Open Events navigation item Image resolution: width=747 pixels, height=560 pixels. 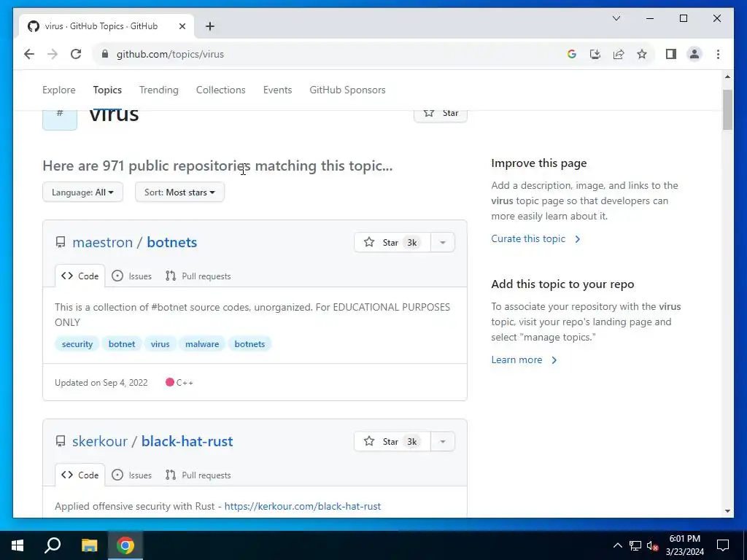tap(277, 90)
